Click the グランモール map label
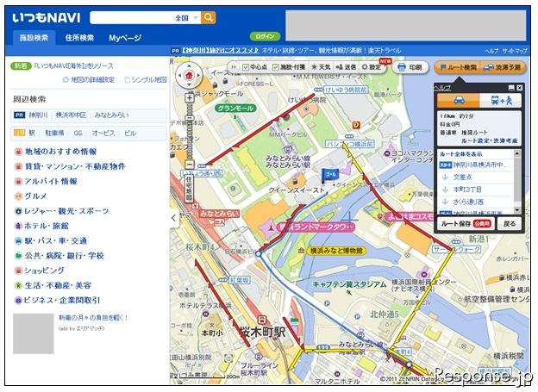This screenshot has width=538, height=392. click(x=235, y=109)
